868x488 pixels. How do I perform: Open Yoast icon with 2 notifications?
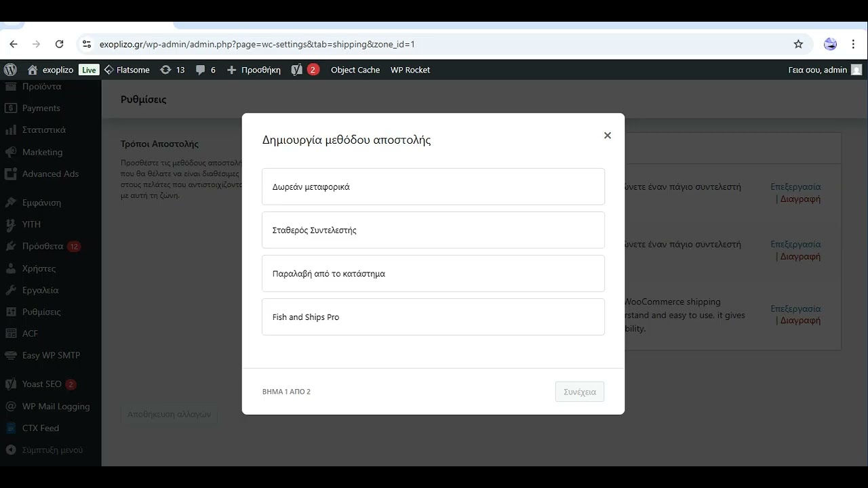(x=304, y=70)
